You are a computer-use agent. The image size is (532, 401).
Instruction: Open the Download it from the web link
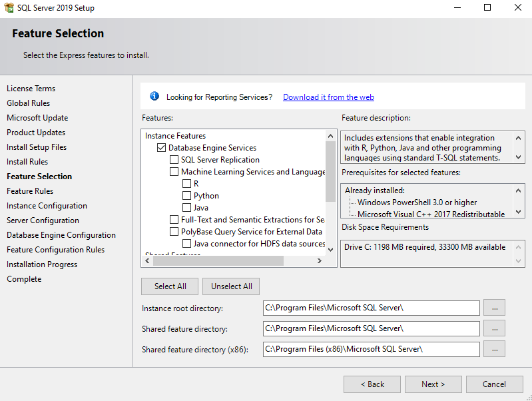pyautogui.click(x=328, y=97)
